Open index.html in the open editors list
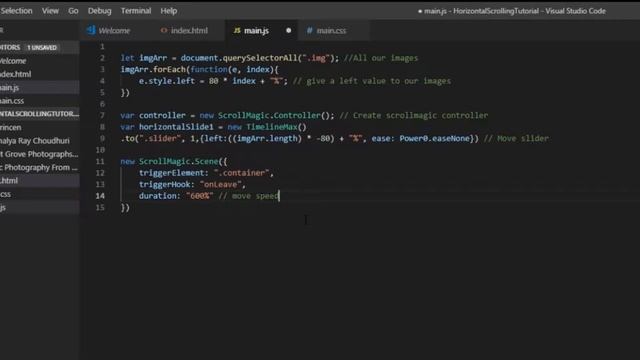The width and height of the screenshot is (640, 360). (x=40, y=74)
